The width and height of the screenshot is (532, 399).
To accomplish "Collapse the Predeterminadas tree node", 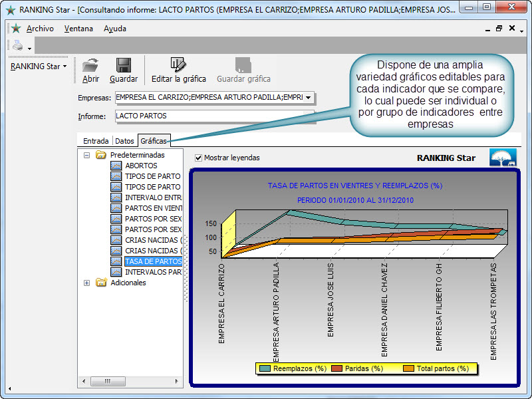I will point(87,155).
